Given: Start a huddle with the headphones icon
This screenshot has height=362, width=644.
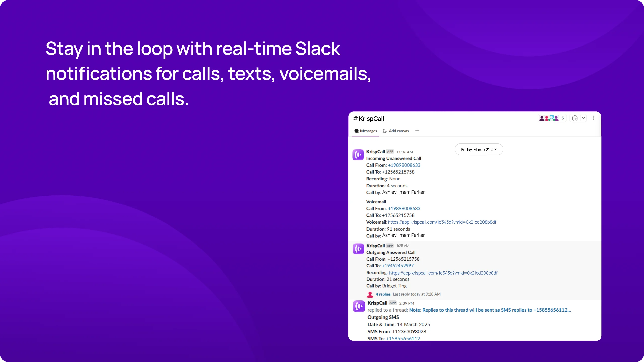Looking at the screenshot, I should [575, 118].
